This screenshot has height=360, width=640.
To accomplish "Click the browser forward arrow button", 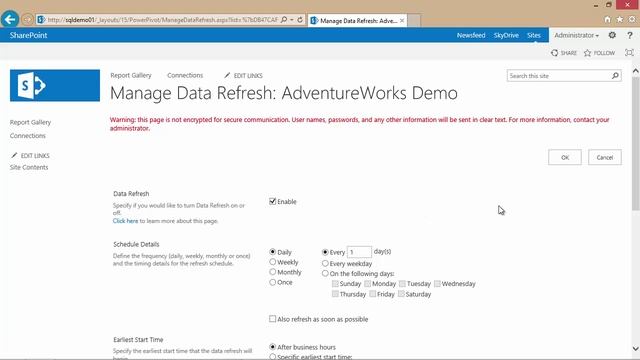I will click(27, 19).
